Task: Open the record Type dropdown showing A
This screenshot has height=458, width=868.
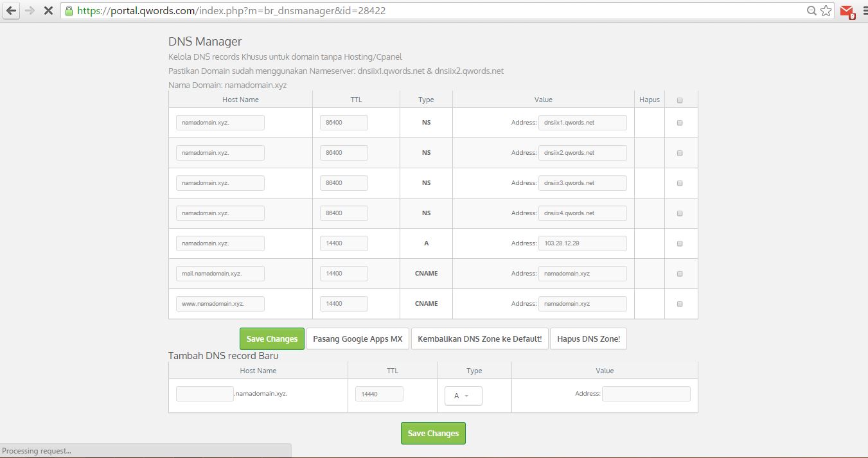Action: (463, 396)
